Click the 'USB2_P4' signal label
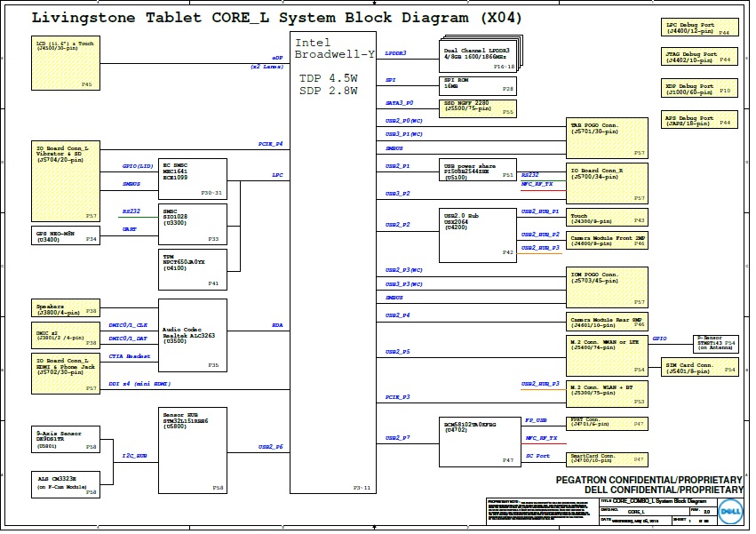 point(397,315)
